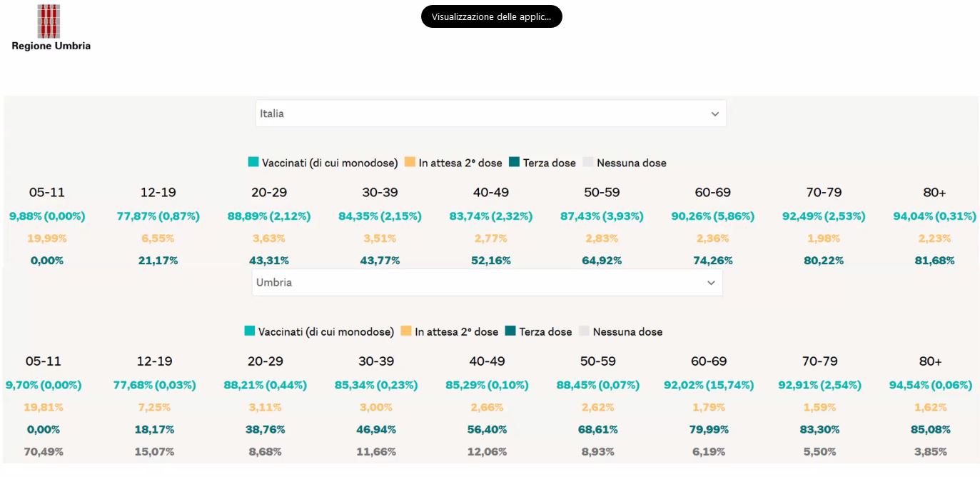Click In attesa 2° dose swatch, Umbria
This screenshot has height=477, width=980.
406,331
